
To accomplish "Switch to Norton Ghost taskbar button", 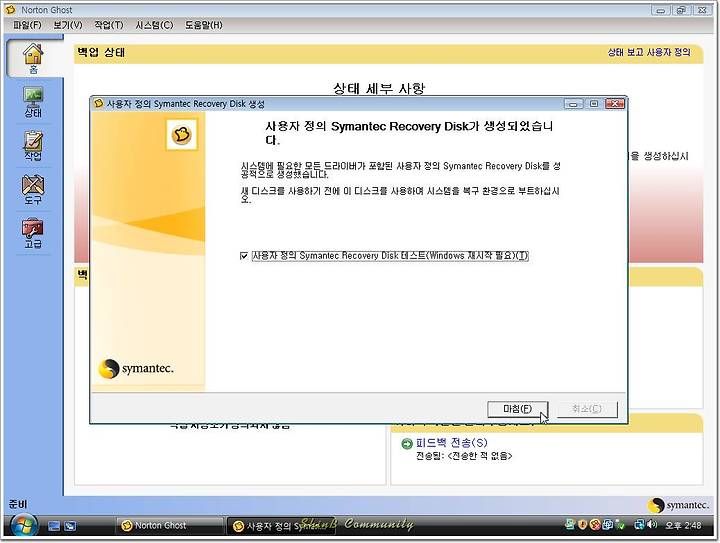I will [x=169, y=526].
